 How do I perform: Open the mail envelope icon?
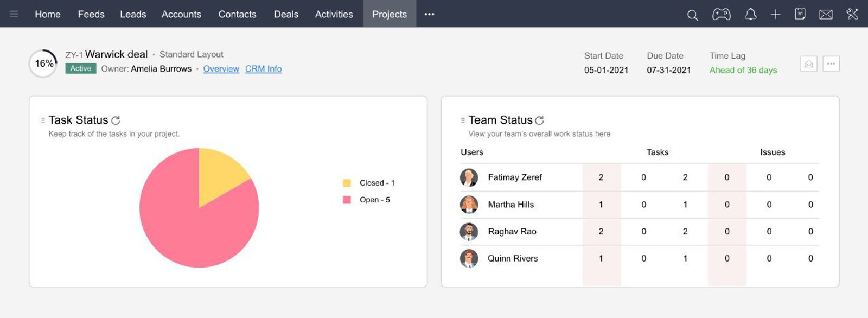click(x=826, y=15)
